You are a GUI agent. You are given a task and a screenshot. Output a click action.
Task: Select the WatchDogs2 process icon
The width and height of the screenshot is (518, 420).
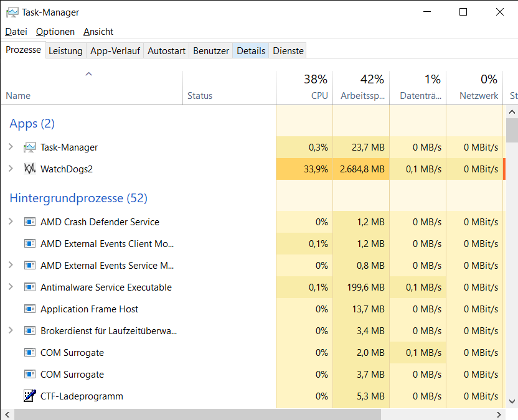pos(29,169)
